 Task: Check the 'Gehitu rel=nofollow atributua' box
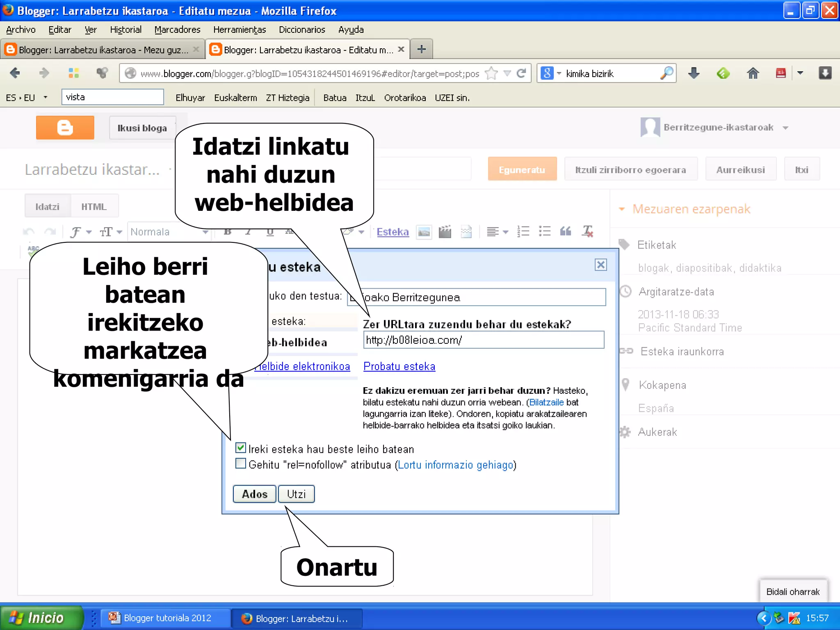pyautogui.click(x=241, y=464)
